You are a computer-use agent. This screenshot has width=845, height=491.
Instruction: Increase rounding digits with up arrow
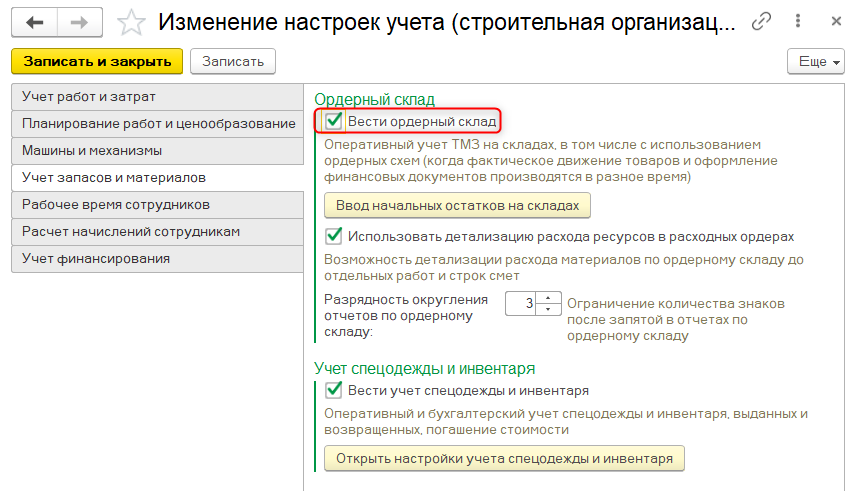(549, 297)
